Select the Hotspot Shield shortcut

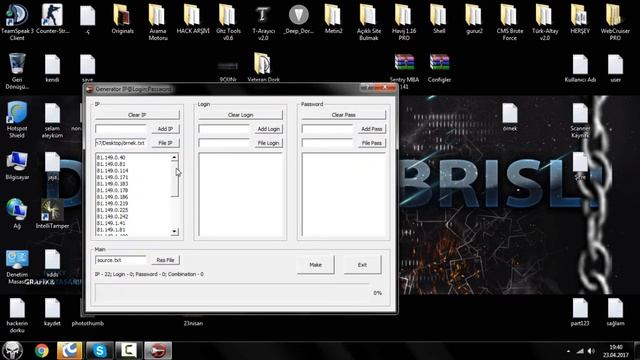click(x=17, y=119)
